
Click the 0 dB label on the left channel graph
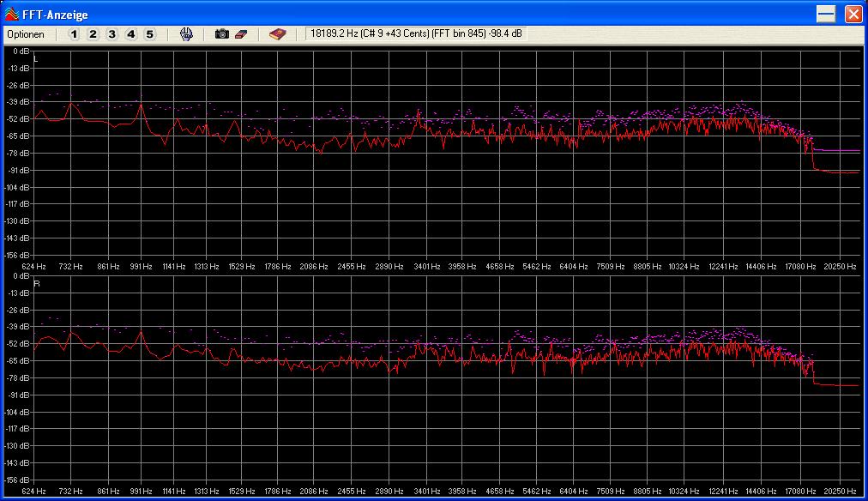tap(21, 51)
